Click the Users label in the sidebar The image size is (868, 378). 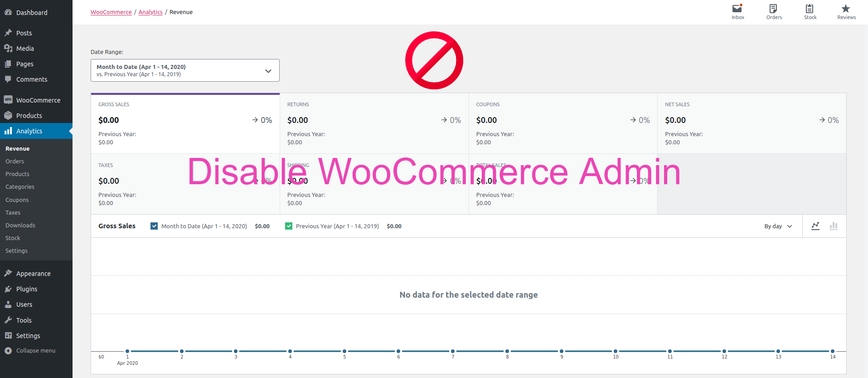pos(24,304)
